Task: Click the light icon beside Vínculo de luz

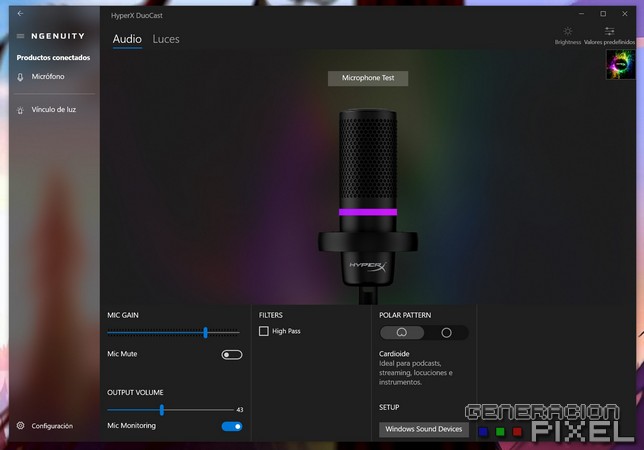Action: [x=20, y=110]
